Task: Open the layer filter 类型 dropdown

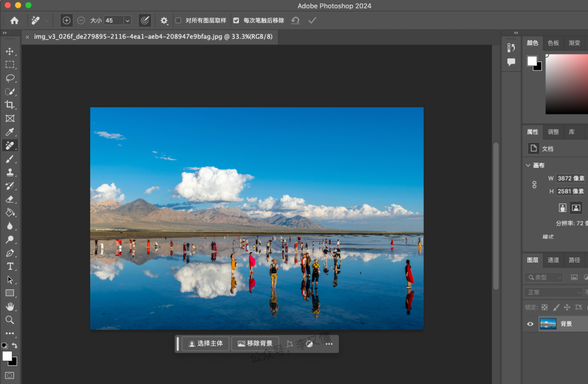Action: [x=544, y=278]
